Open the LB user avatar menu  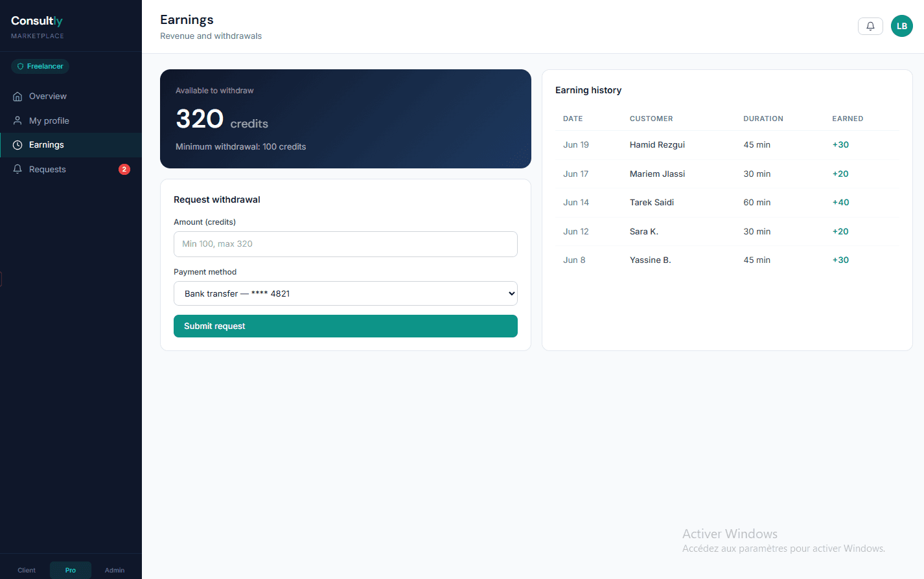902,26
